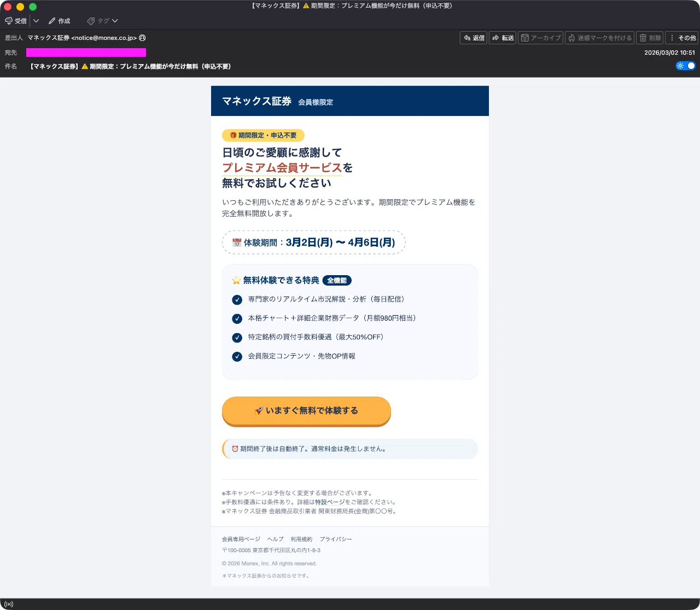Toggle the dark mode message switch

pyautogui.click(x=686, y=66)
